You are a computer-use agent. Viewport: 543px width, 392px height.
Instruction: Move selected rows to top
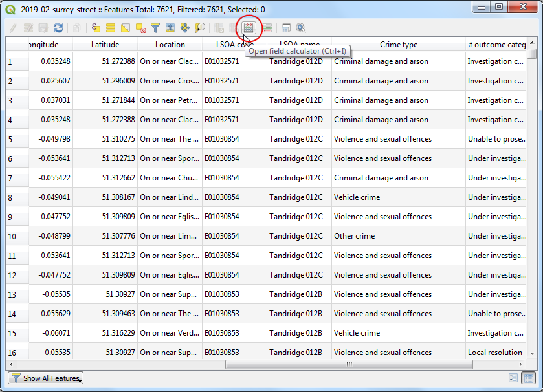pyautogui.click(x=170, y=28)
